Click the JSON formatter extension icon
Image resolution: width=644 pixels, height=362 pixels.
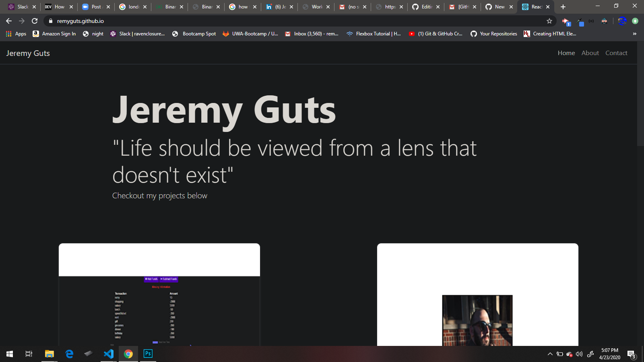coord(591,21)
